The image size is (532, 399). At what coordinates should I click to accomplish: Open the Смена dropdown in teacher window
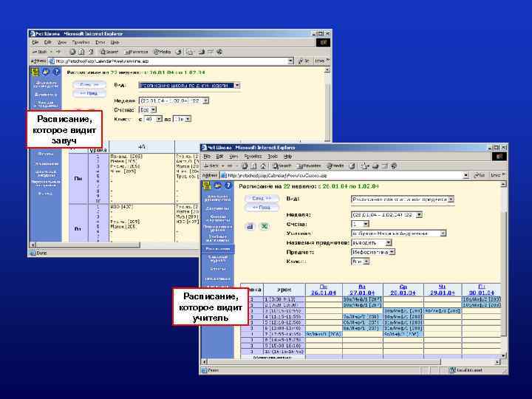(x=366, y=225)
